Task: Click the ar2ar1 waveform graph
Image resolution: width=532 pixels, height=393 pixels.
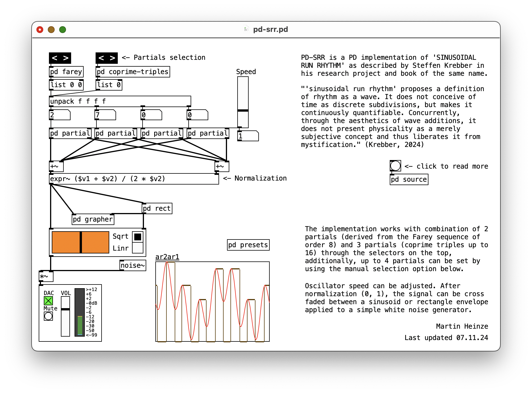Action: tap(212, 301)
